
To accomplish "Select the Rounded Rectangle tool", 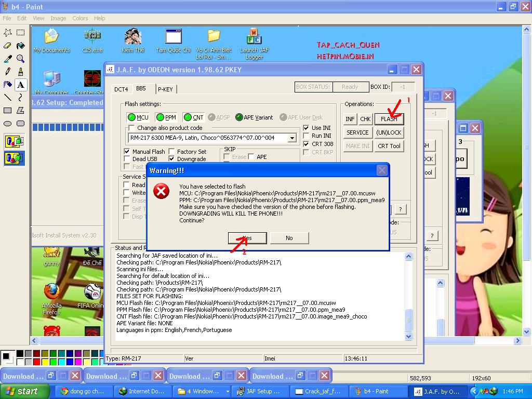I will [x=21, y=124].
